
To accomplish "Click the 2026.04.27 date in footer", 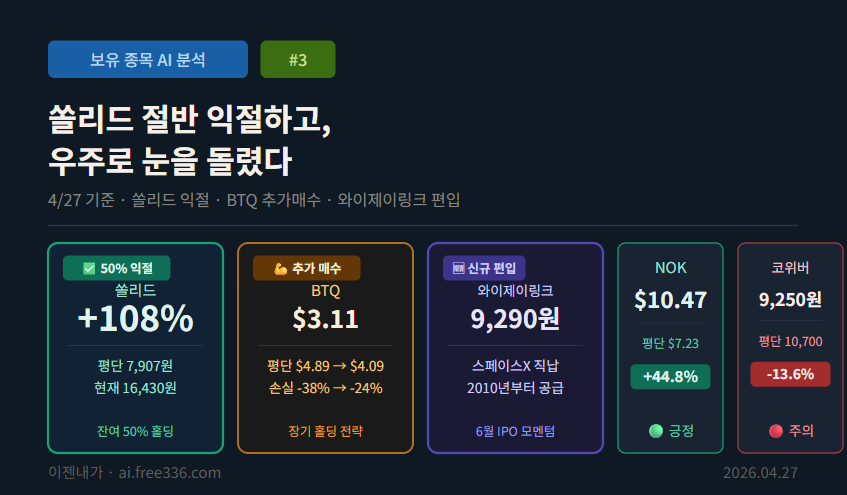I will (761, 473).
